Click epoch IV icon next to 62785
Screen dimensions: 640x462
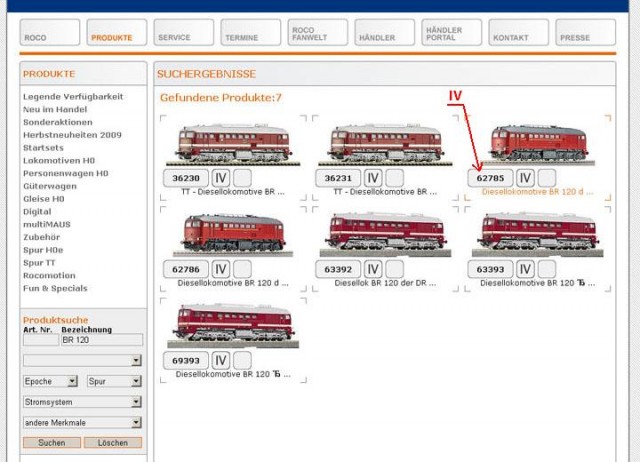click(x=525, y=178)
